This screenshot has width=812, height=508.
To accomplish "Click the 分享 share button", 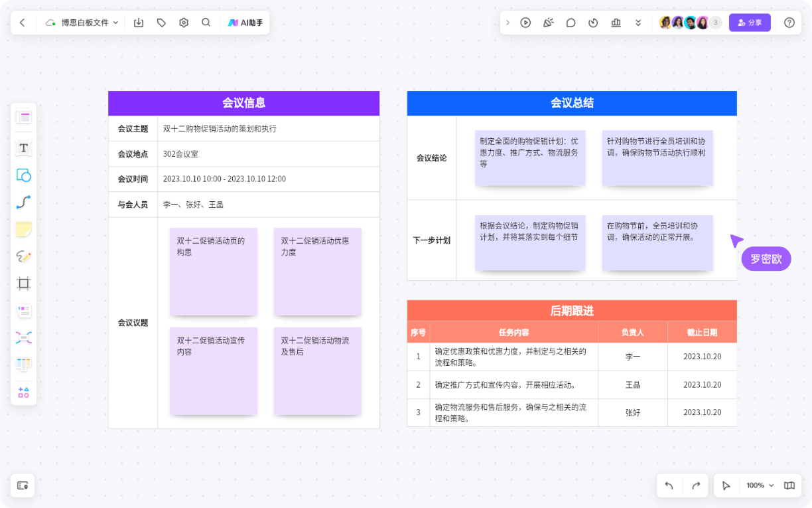I will pos(750,22).
